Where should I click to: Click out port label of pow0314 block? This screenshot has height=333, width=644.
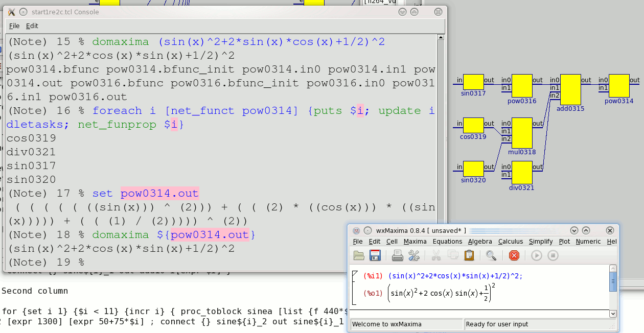pos(634,80)
